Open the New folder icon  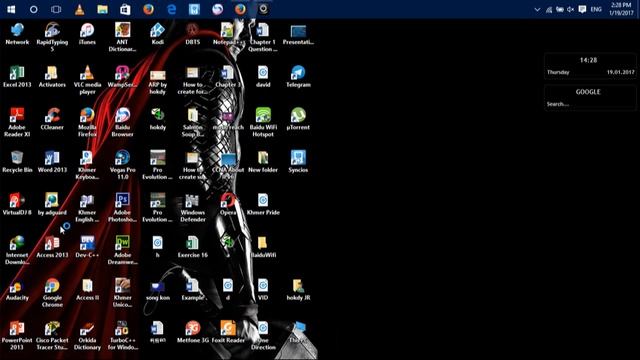(263, 162)
